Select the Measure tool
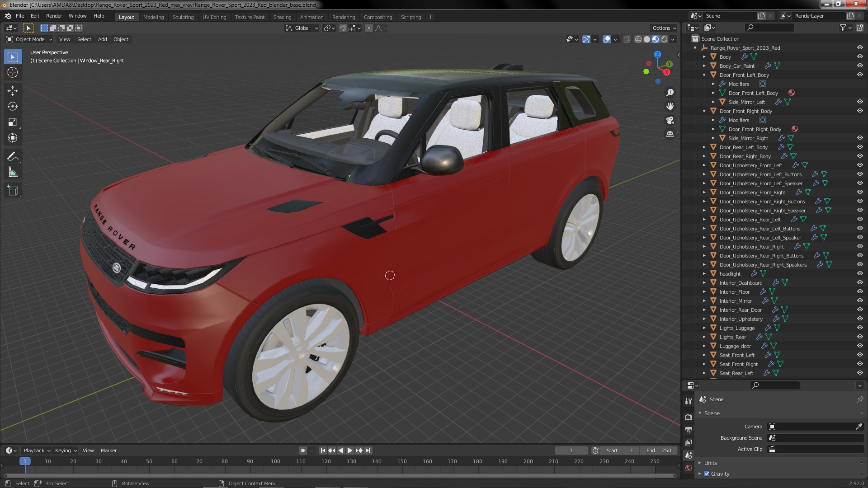The width and height of the screenshot is (868, 488). click(13, 173)
